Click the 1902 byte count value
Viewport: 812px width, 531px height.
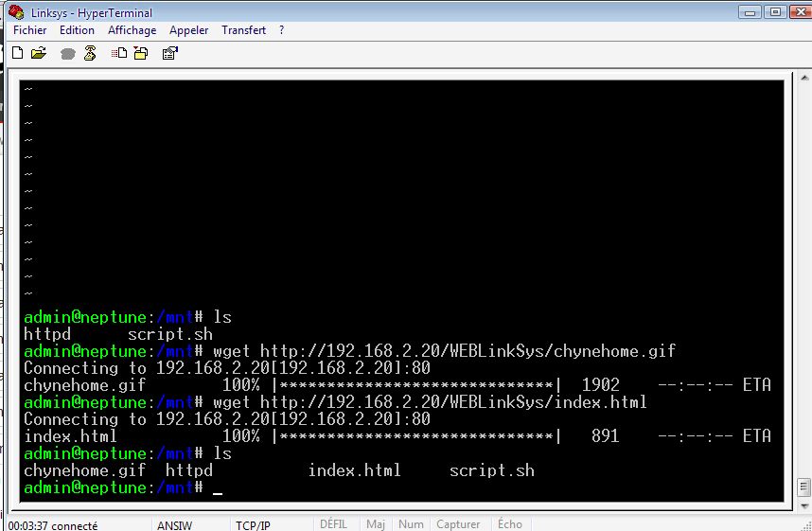click(x=601, y=385)
